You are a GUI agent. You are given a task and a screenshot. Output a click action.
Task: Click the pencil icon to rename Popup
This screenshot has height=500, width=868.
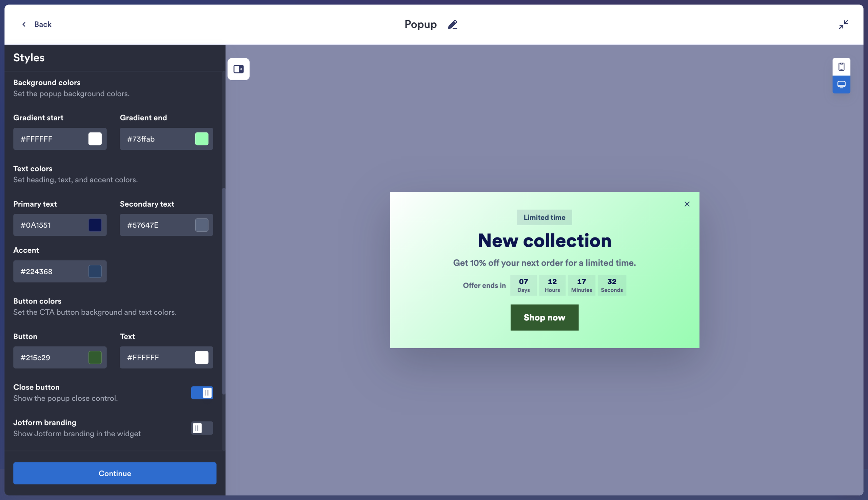tap(453, 24)
